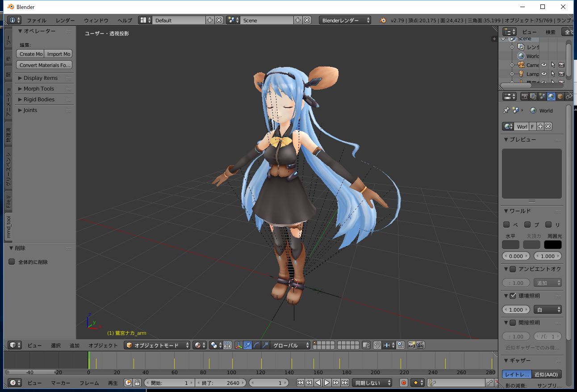Screen dimensions: 577x392
Task: Open the オブジェクトモード mode dropdown
Action: click(158, 345)
